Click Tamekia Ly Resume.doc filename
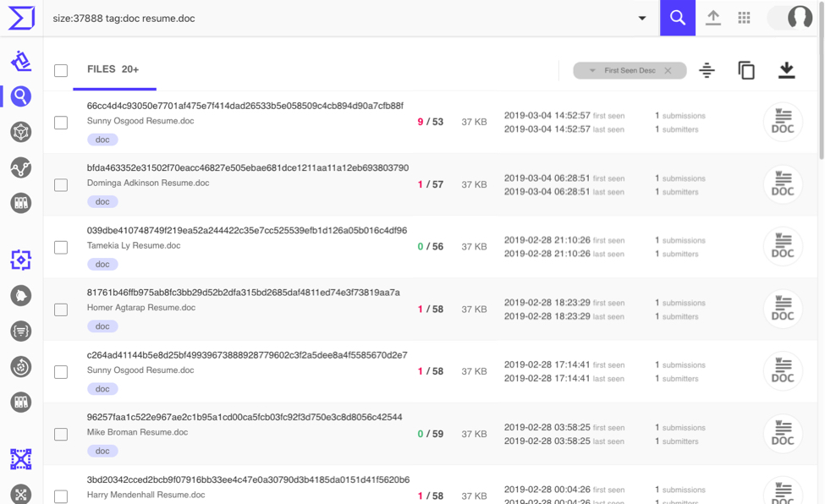The height and width of the screenshot is (504, 825). tap(134, 246)
